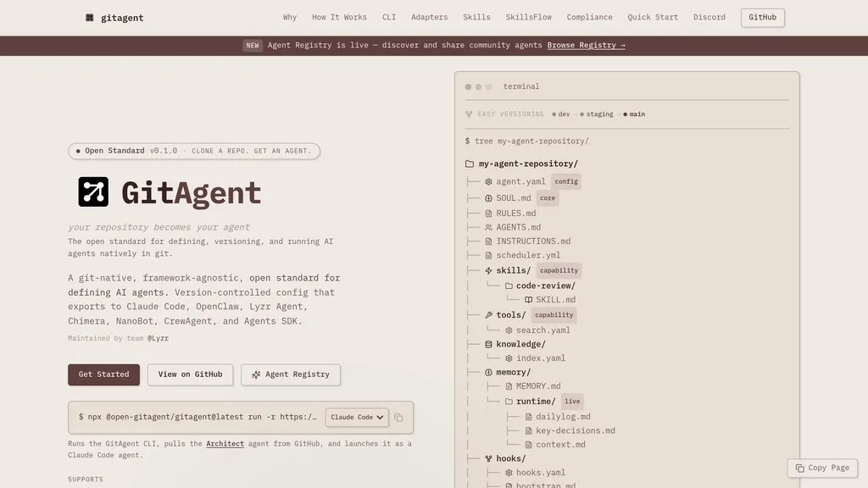Click the gitagent logo icon in navbar
This screenshot has height=488, width=868.
pos(90,18)
